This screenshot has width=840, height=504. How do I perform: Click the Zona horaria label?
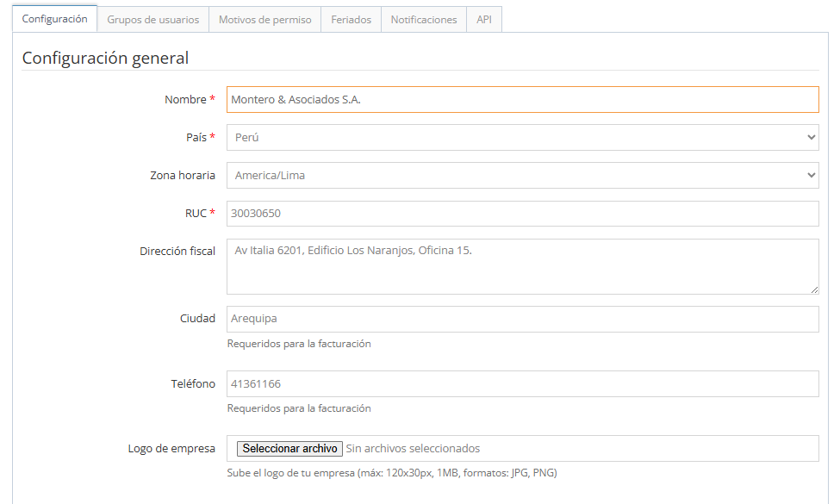183,176
